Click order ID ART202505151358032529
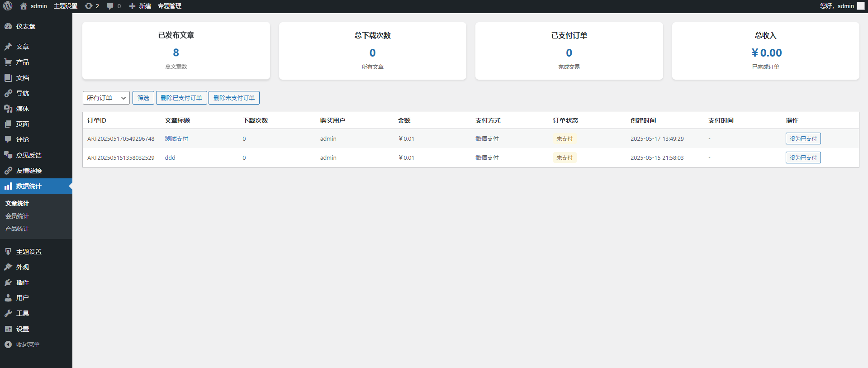The image size is (868, 368). [x=121, y=158]
